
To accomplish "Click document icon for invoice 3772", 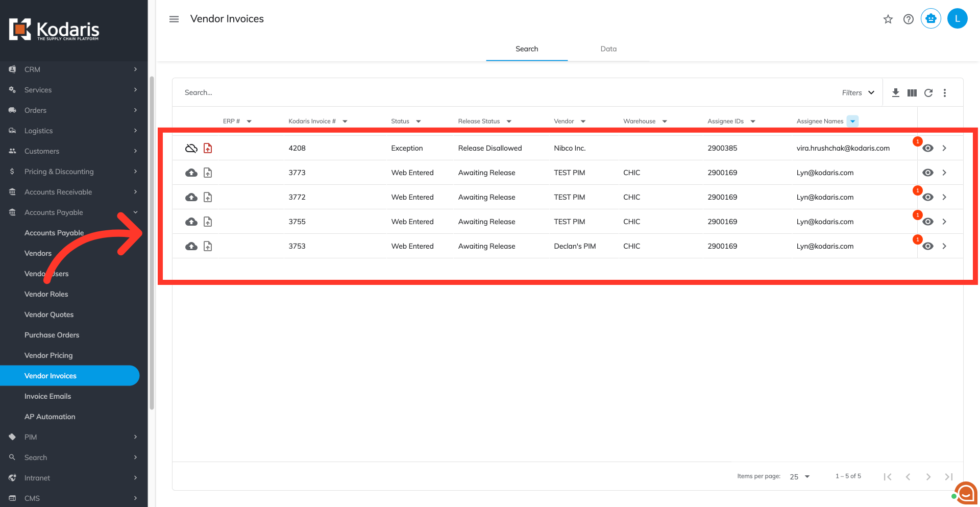I will tap(208, 197).
